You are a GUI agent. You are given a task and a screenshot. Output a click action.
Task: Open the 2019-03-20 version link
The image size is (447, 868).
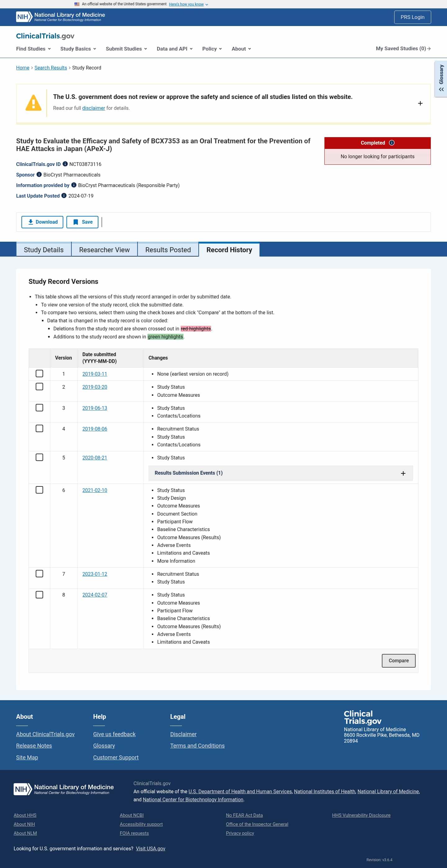[95, 387]
